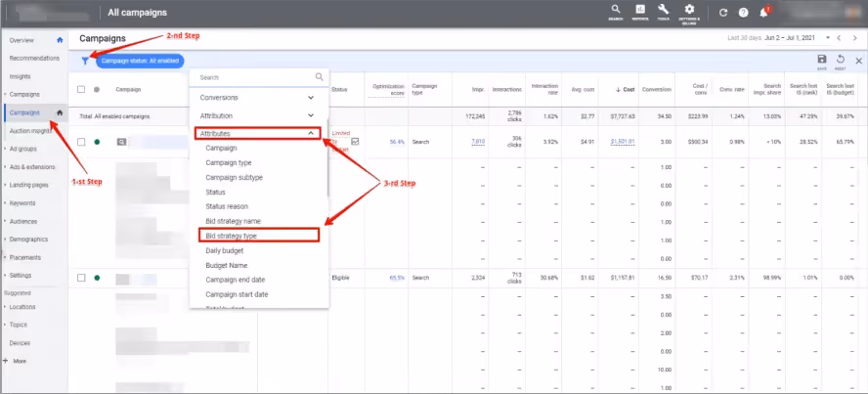This screenshot has height=394, width=868.
Task: Open Devices in sidebar
Action: pos(20,342)
